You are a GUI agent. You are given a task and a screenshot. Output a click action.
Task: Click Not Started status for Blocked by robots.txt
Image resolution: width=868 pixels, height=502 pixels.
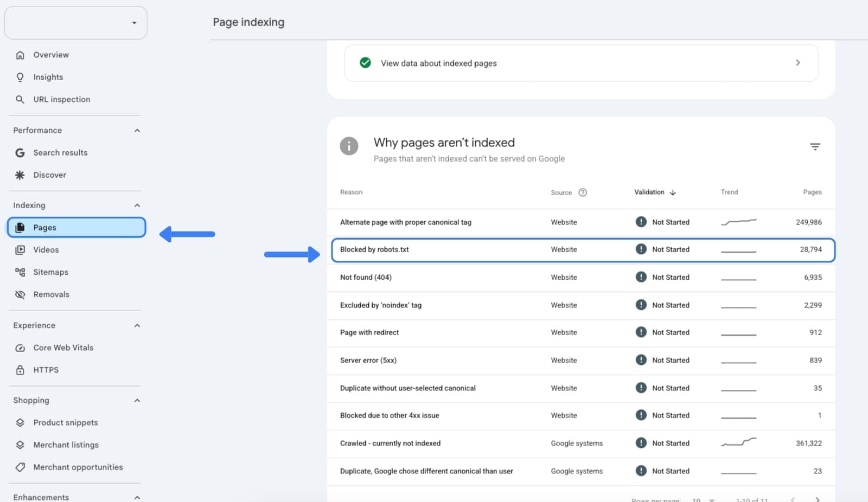(671, 250)
